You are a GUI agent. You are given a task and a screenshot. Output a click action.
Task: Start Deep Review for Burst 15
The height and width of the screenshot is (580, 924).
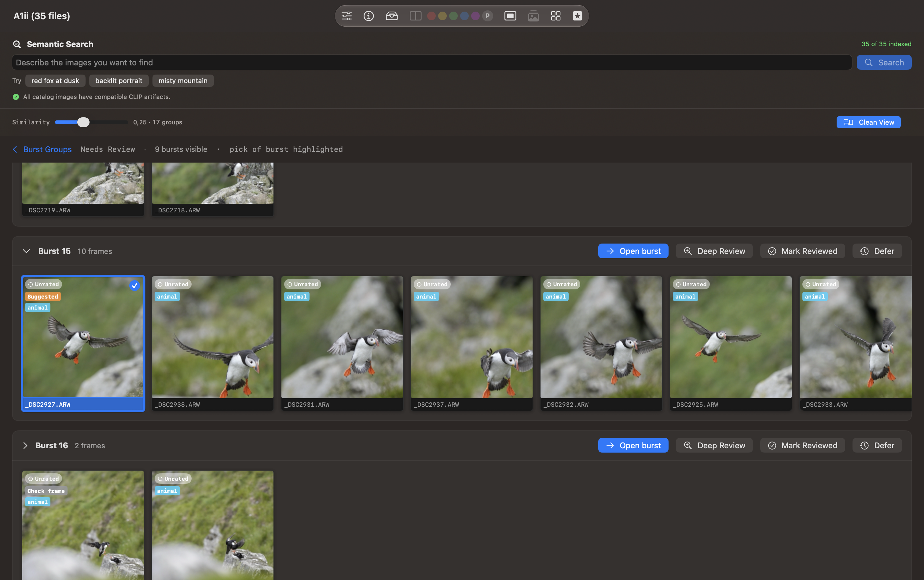(x=714, y=251)
